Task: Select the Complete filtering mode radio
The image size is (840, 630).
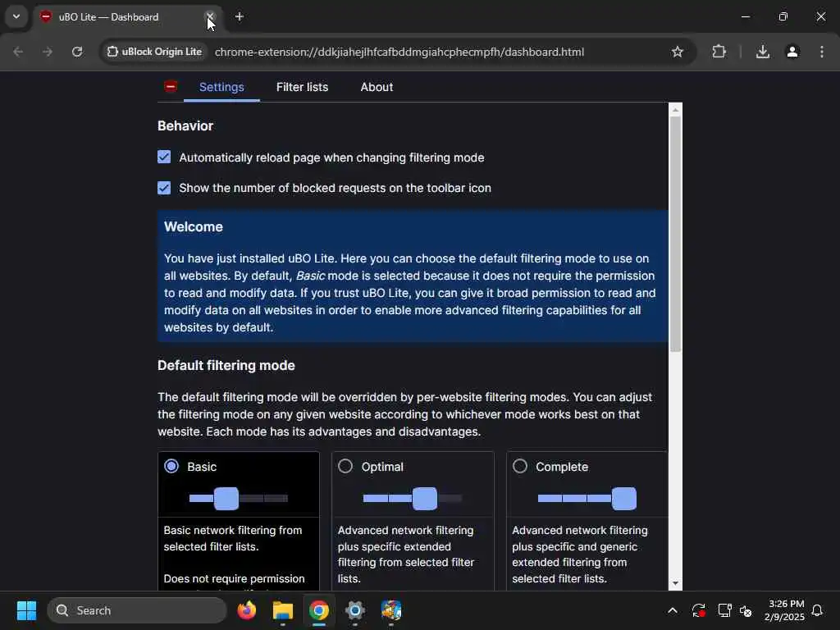Action: [x=520, y=466]
